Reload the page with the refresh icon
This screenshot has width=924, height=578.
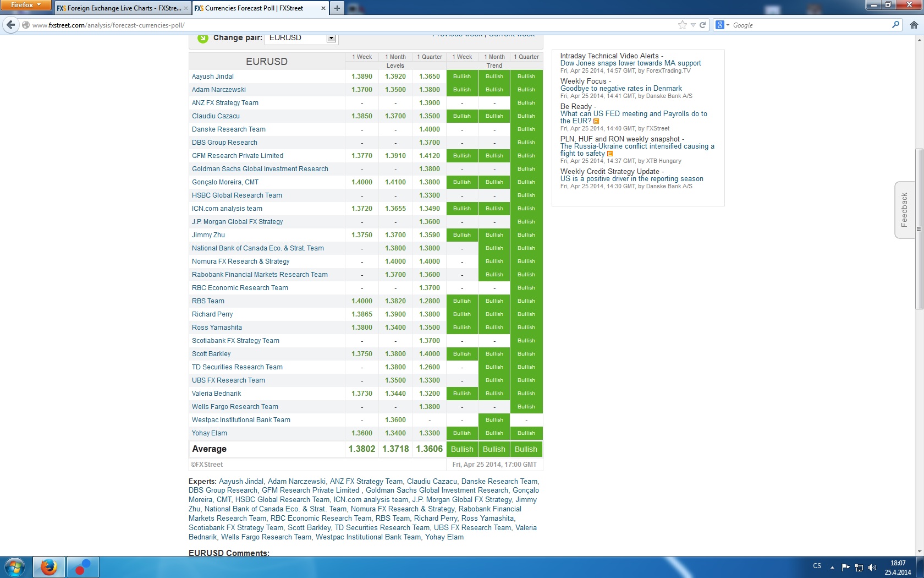tap(702, 25)
